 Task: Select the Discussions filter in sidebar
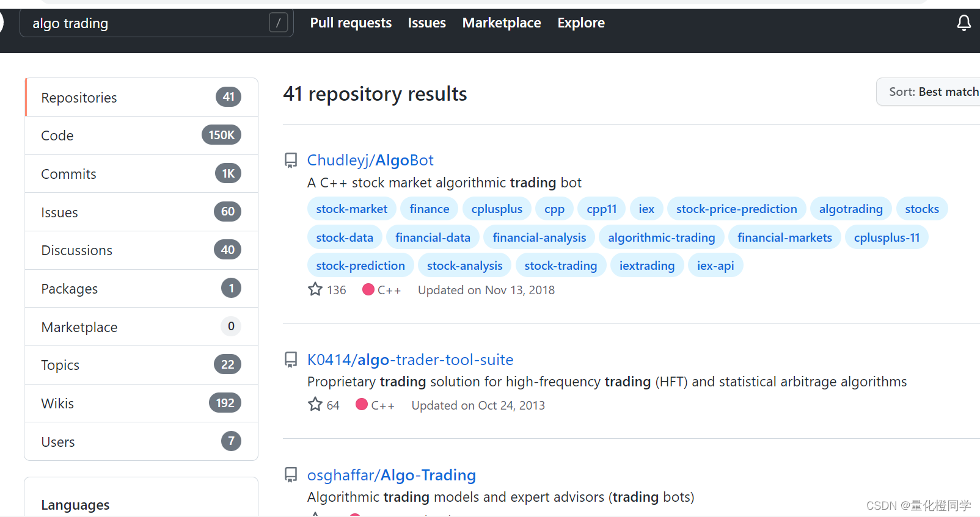point(141,250)
